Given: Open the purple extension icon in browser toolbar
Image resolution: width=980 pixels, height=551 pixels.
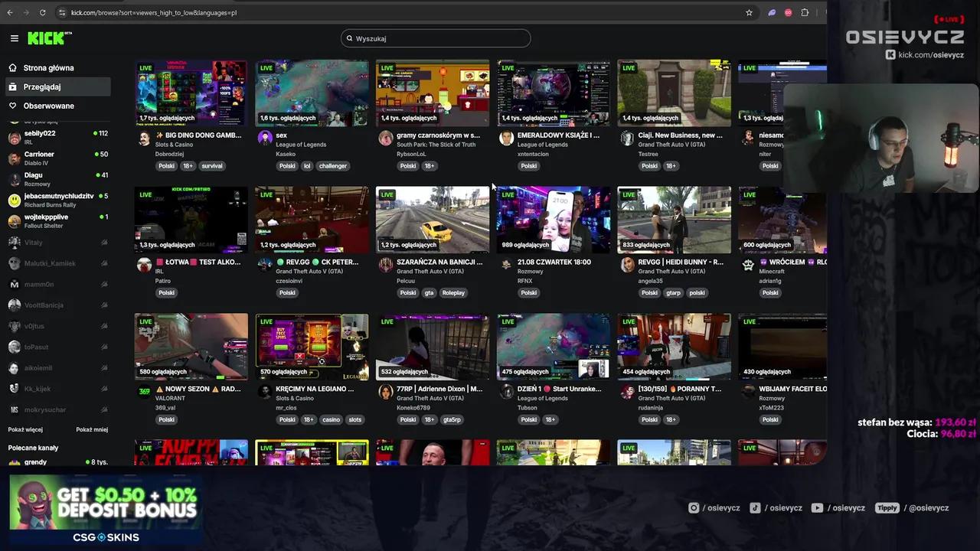Looking at the screenshot, I should 772,12.
